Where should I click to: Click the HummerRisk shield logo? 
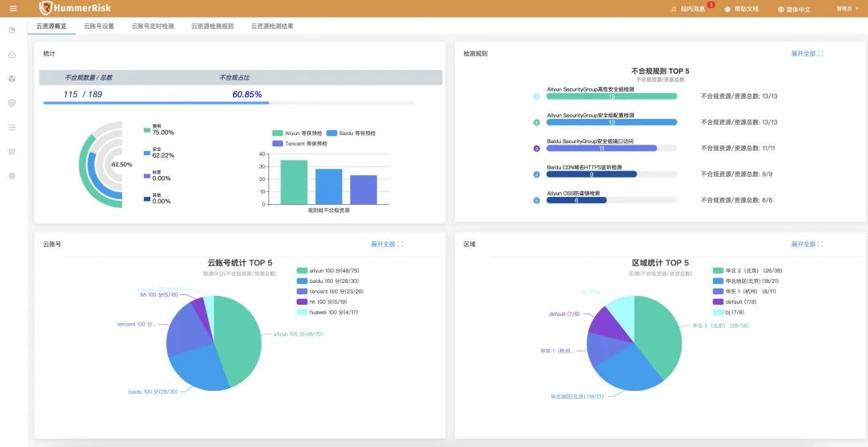(x=47, y=8)
